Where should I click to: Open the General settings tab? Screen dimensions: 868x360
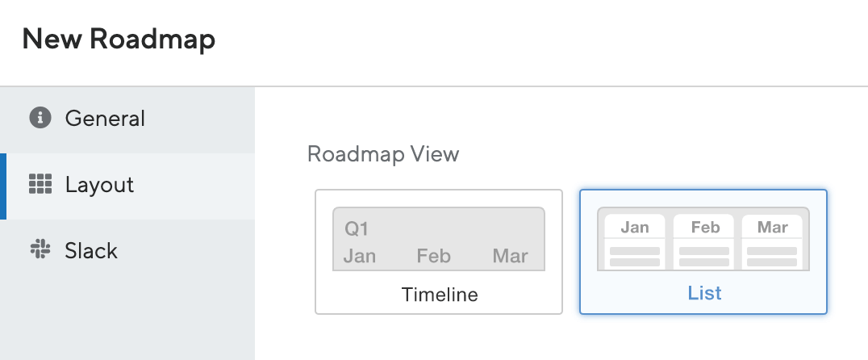[127, 120]
